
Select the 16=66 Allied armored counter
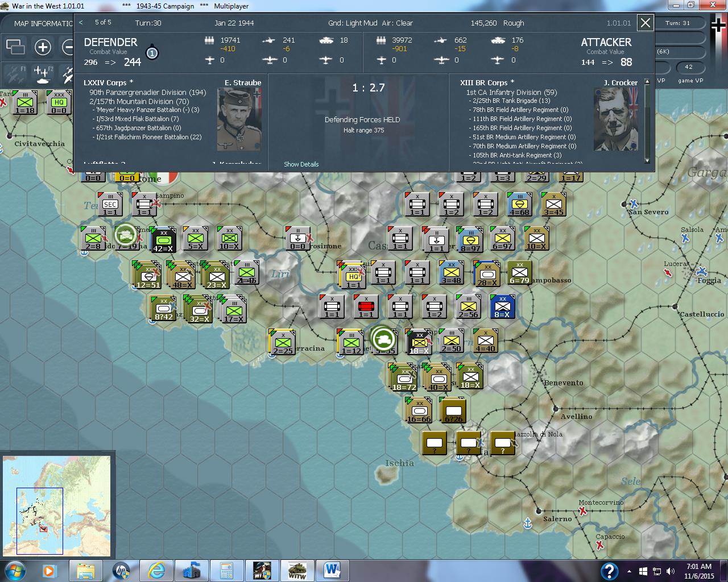pyautogui.click(x=419, y=410)
